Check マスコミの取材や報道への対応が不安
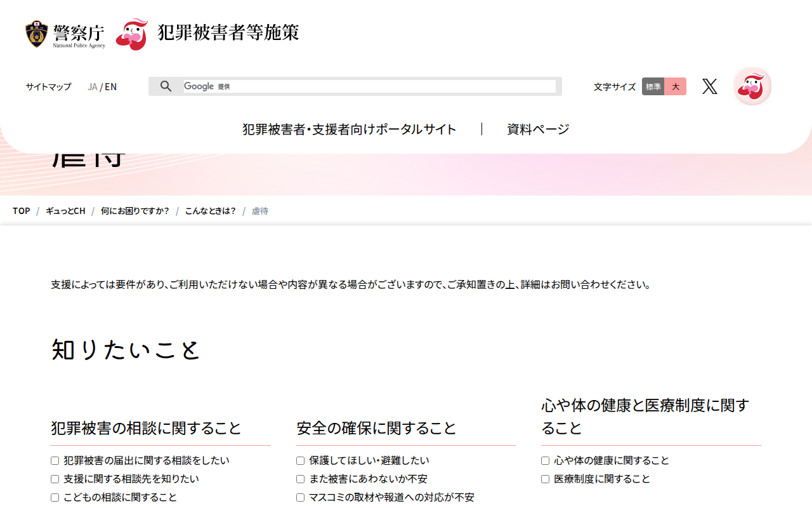The width and height of the screenshot is (812, 508). pos(301,497)
